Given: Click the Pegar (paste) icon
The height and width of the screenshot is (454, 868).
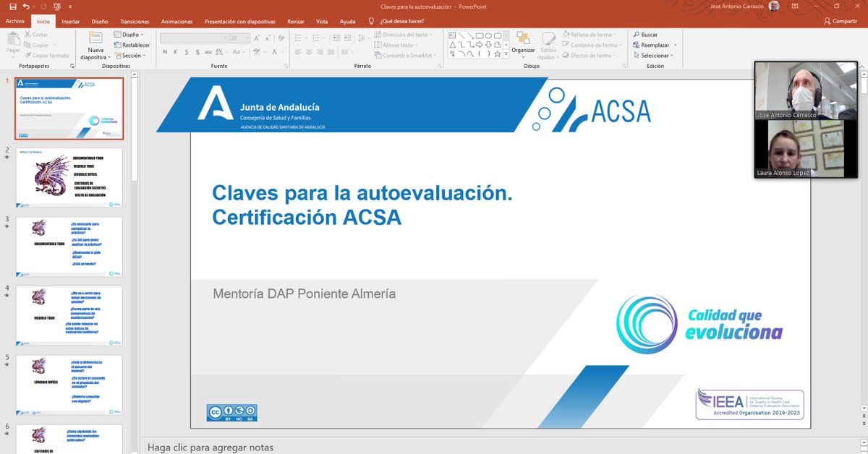Looking at the screenshot, I should (13, 38).
